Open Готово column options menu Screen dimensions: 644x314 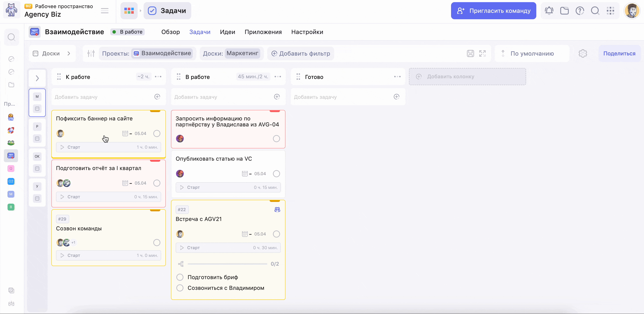[x=397, y=77]
